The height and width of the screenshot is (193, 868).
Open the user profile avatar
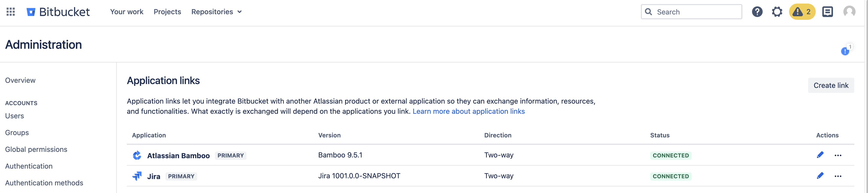click(x=849, y=12)
